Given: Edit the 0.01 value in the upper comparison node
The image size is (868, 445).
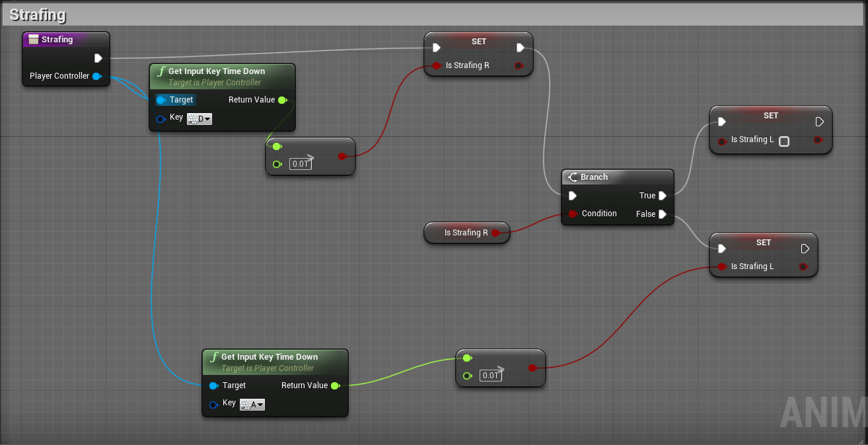Looking at the screenshot, I should (301, 164).
